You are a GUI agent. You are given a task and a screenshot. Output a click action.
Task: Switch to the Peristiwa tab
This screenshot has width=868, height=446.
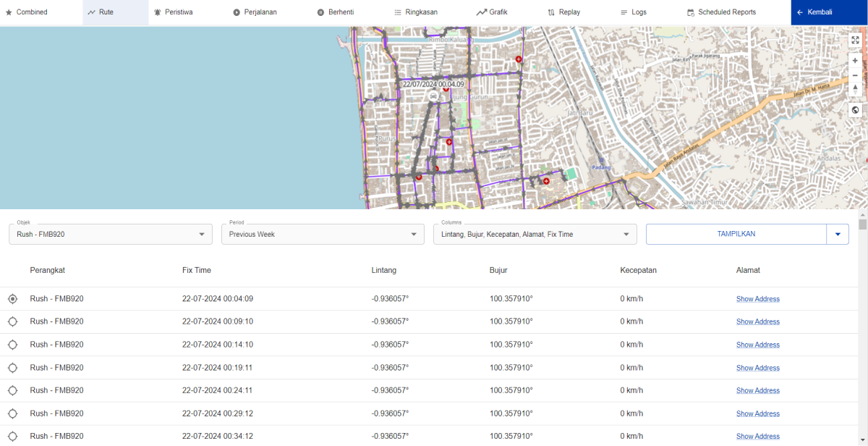coord(173,12)
